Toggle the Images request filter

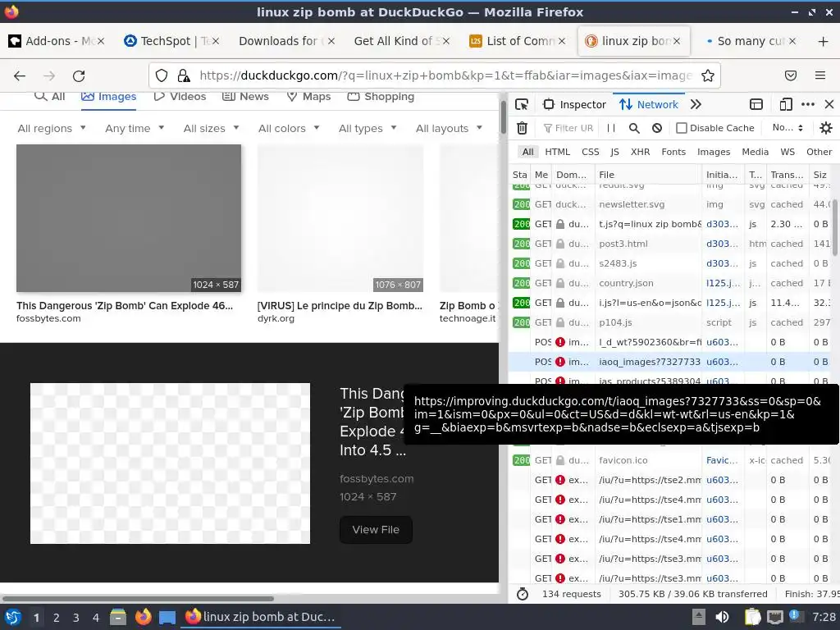[x=714, y=152]
